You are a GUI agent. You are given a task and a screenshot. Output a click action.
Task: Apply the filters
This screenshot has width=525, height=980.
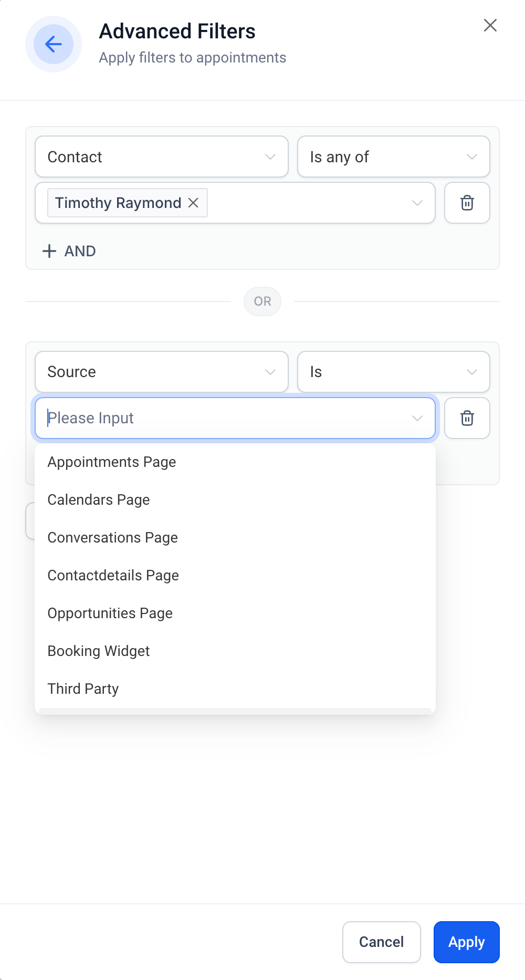tap(466, 942)
